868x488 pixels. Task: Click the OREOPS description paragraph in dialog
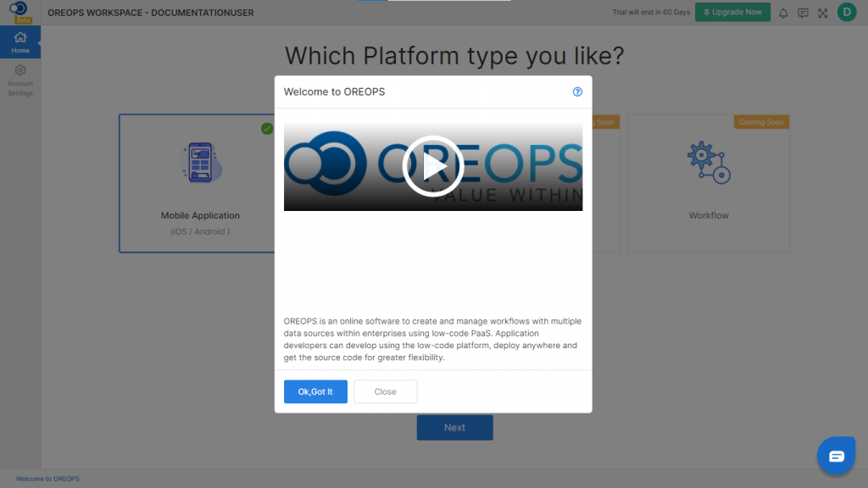[x=433, y=339]
